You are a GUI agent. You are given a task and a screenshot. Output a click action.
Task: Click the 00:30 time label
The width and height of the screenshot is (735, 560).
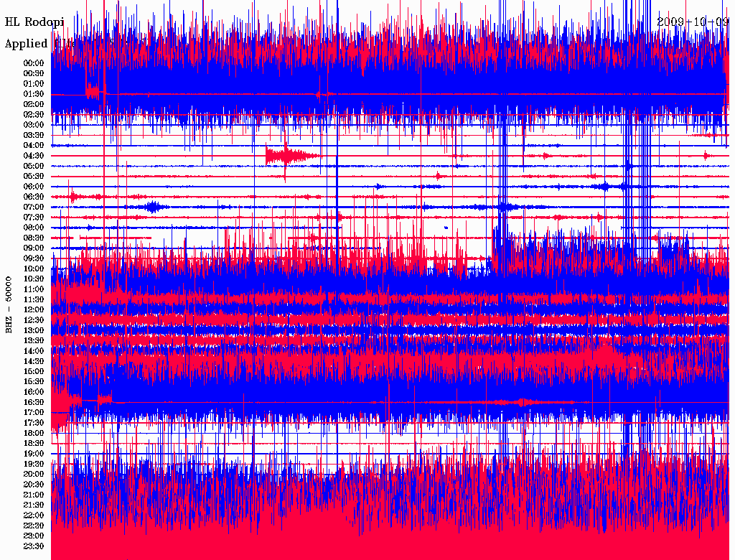tap(34, 74)
